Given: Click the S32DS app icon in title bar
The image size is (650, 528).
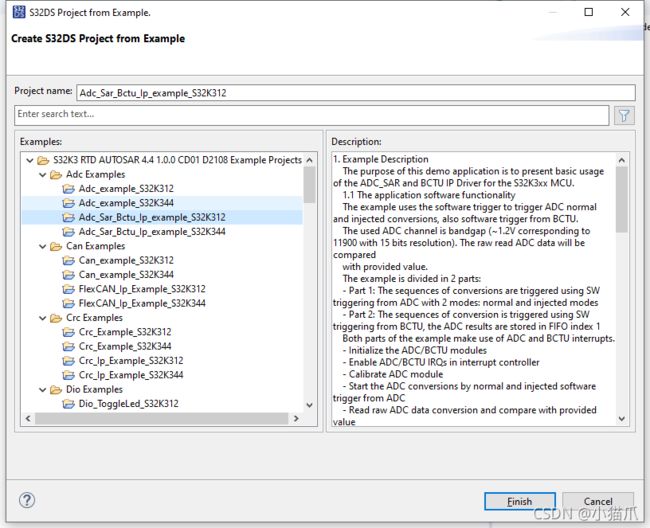Looking at the screenshot, I should point(19,12).
